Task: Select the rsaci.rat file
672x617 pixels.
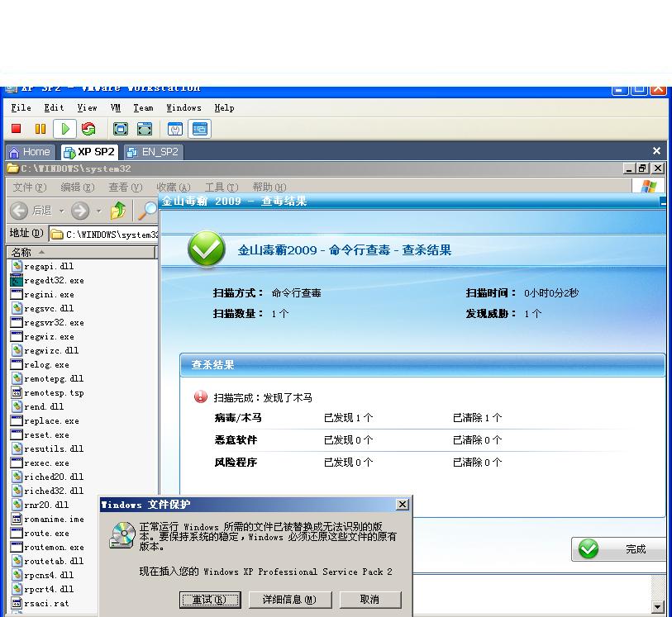Action: point(40,603)
